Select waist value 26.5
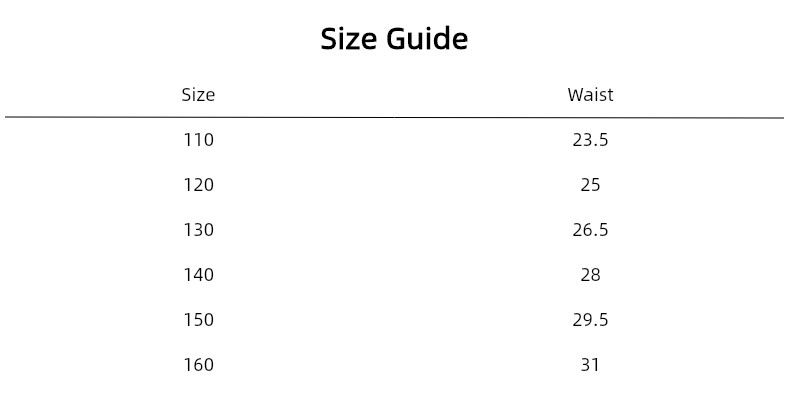Viewport: 789px width, 400px height. [x=590, y=229]
